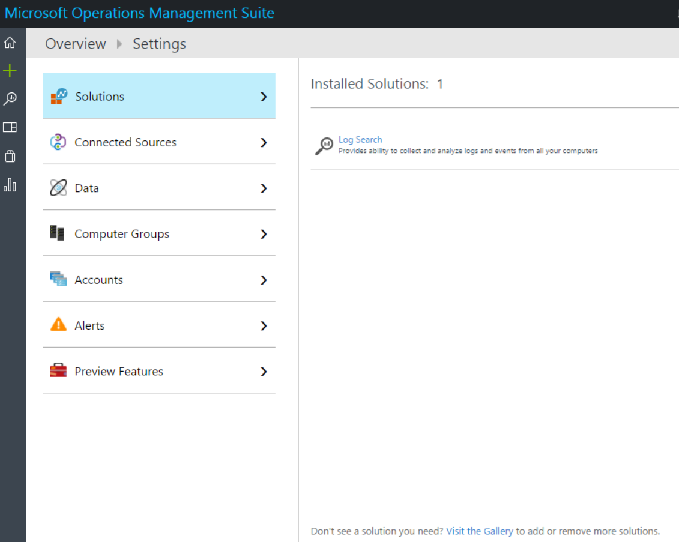Open the Usage bar chart icon

(10, 185)
